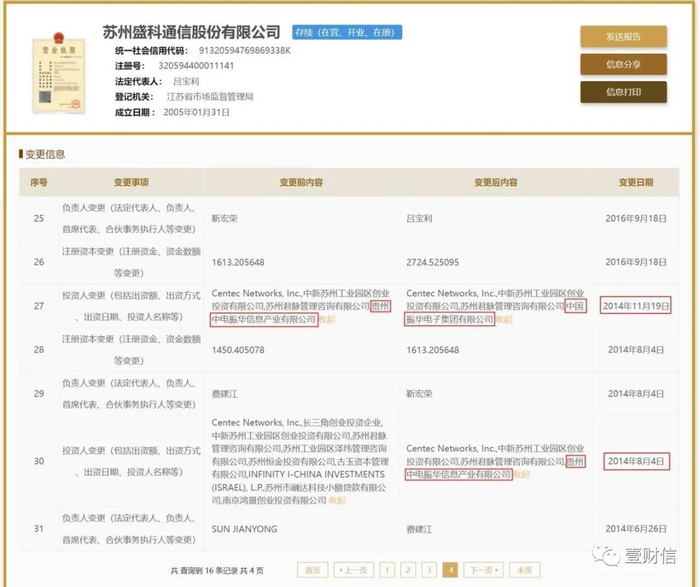
Task: Click value 2724.525095 in row 26
Action: coord(433,262)
